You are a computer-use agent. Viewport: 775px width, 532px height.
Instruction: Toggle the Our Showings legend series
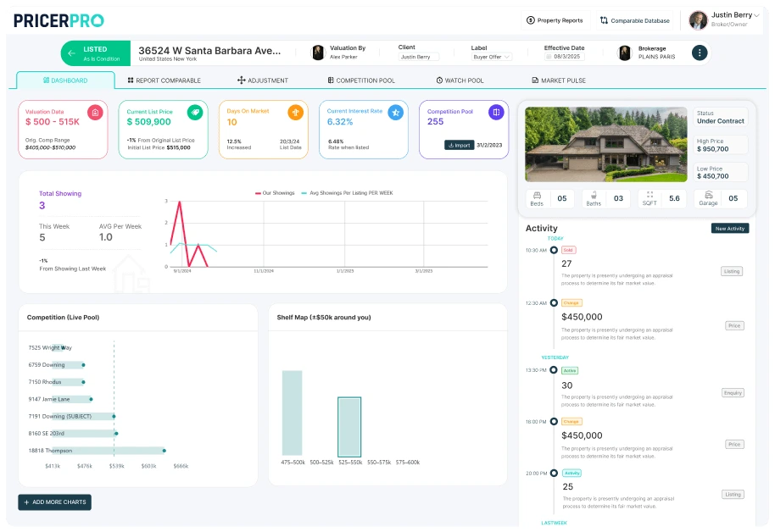click(276, 193)
